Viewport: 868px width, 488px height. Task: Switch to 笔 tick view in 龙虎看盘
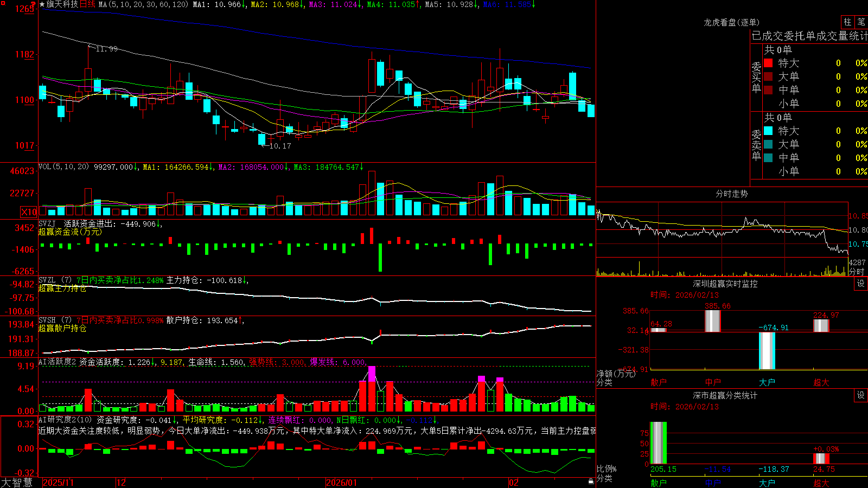click(861, 22)
